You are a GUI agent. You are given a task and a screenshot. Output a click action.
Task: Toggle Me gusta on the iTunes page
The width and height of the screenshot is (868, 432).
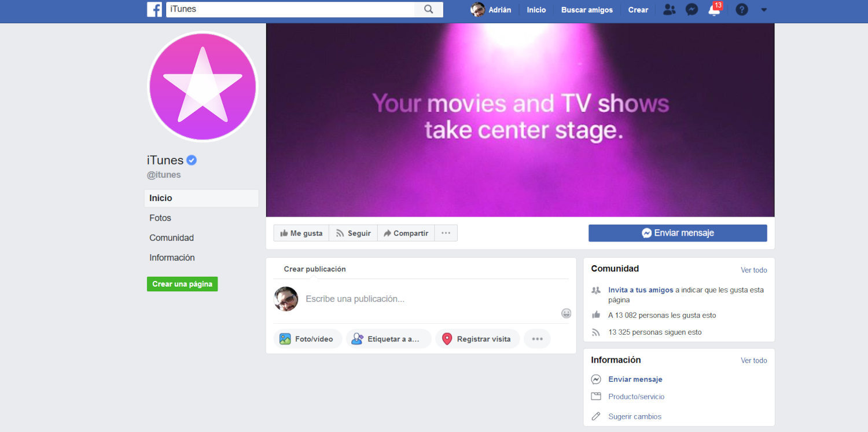[301, 233]
